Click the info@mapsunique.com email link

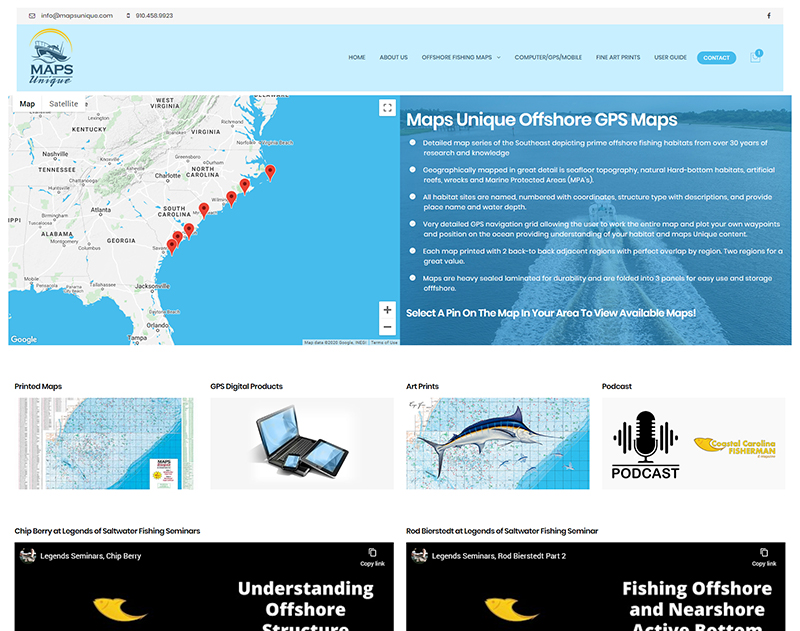(x=77, y=16)
